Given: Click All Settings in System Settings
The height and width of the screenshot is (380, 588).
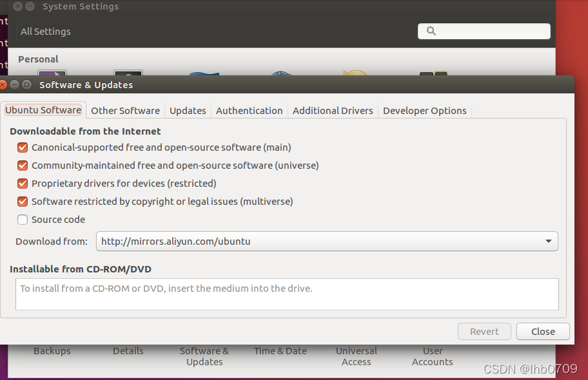Looking at the screenshot, I should click(x=45, y=31).
